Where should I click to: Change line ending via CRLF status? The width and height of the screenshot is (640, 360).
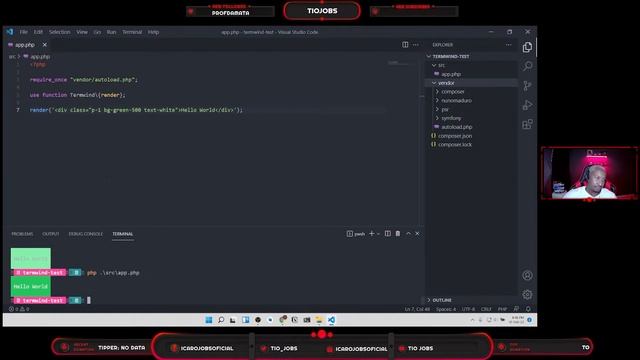486,309
